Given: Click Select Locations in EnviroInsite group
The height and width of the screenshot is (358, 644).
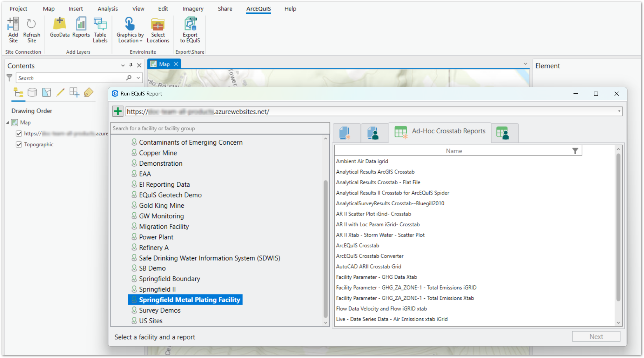Looking at the screenshot, I should point(158,30).
